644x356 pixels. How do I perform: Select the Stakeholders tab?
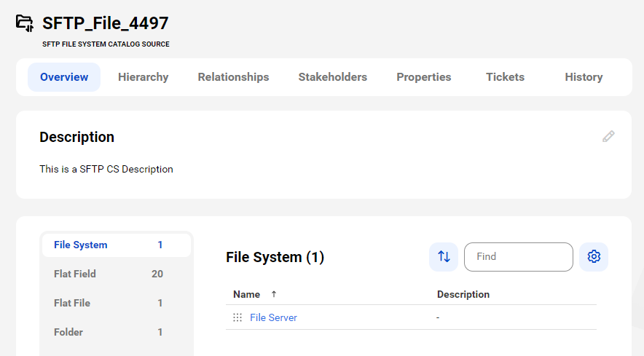click(x=333, y=77)
